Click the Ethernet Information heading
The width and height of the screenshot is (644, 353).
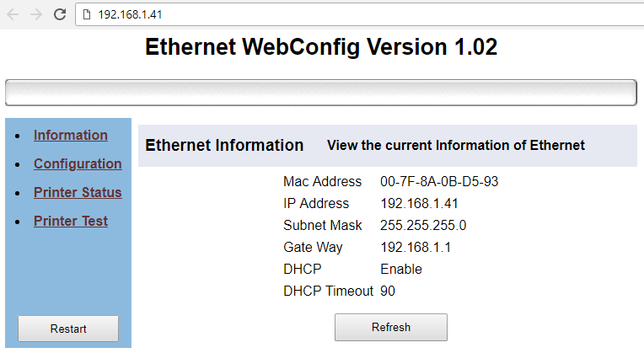click(224, 145)
